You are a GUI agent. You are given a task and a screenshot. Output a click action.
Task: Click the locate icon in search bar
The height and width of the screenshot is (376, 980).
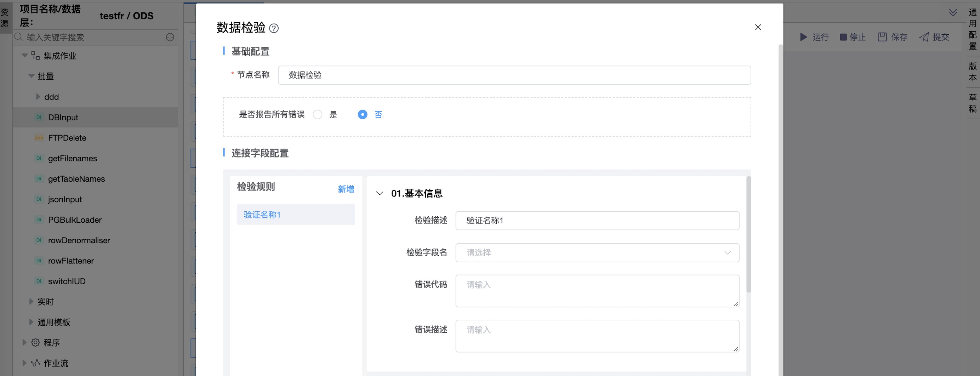(170, 37)
